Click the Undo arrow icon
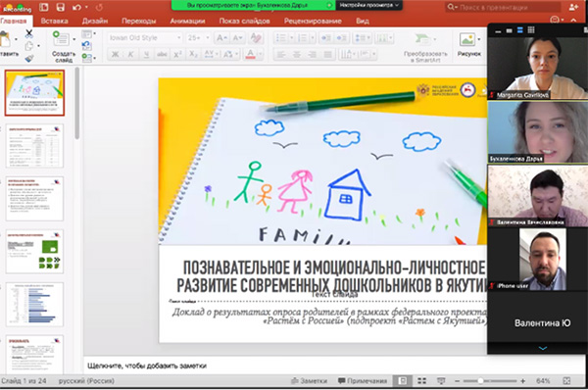 point(76,7)
